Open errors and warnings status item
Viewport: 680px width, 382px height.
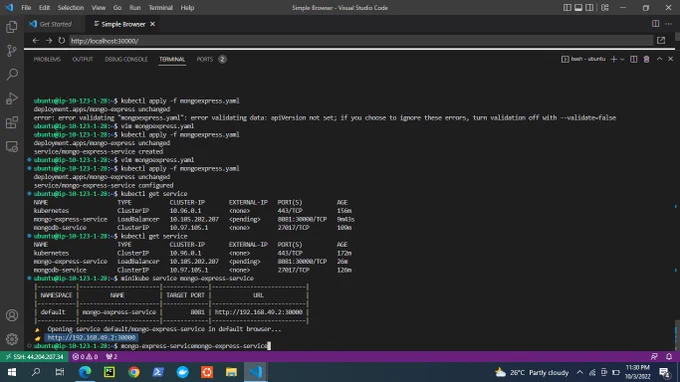coord(85,356)
